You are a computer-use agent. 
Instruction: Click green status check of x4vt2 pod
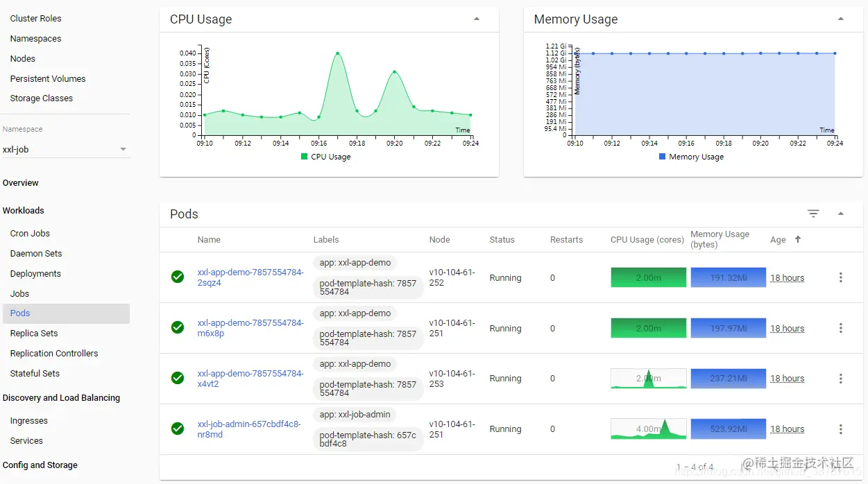178,378
